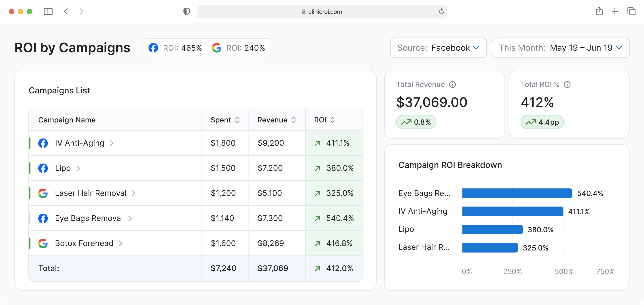Click ROI arrow icon for 325.0% in table
This screenshot has width=644, height=305.
tap(318, 194)
